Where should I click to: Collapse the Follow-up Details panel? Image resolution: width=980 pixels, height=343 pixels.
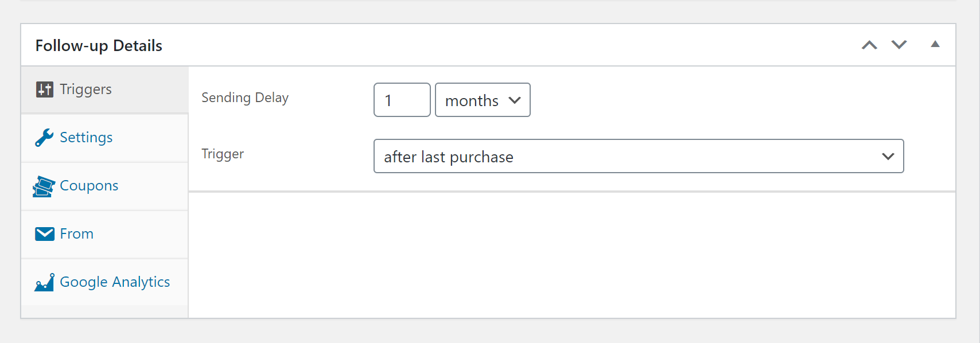[935, 44]
